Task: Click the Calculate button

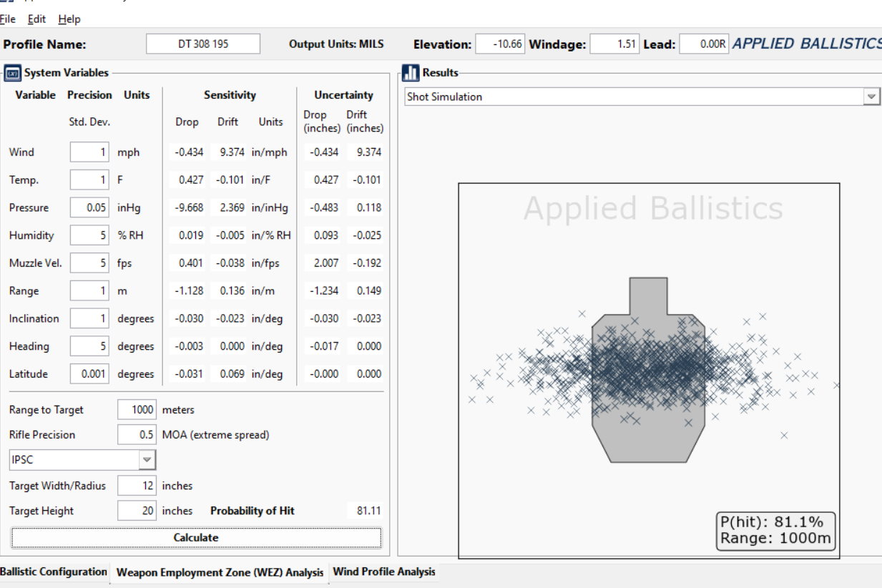Action: pyautogui.click(x=196, y=537)
